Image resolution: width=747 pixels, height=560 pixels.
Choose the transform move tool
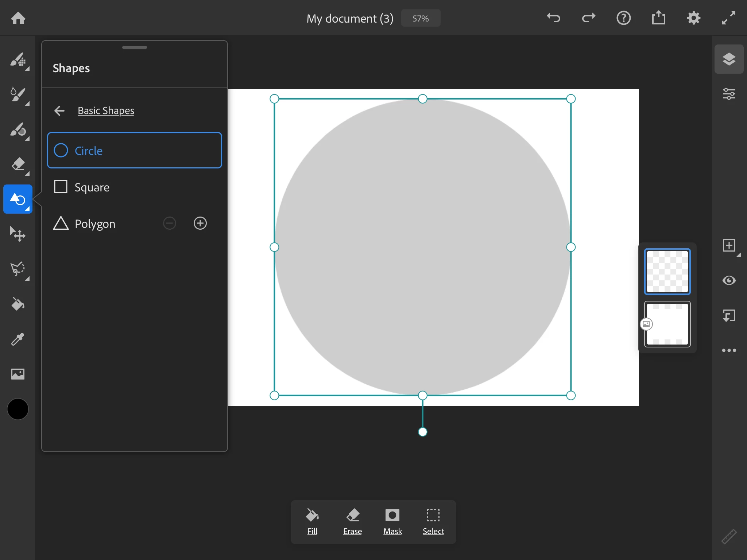coord(18,234)
